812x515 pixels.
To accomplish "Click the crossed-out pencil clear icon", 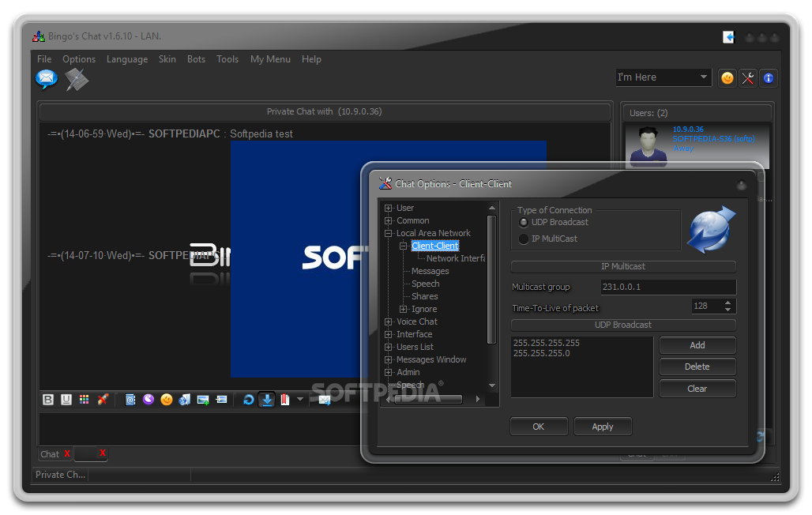I will click(x=103, y=400).
